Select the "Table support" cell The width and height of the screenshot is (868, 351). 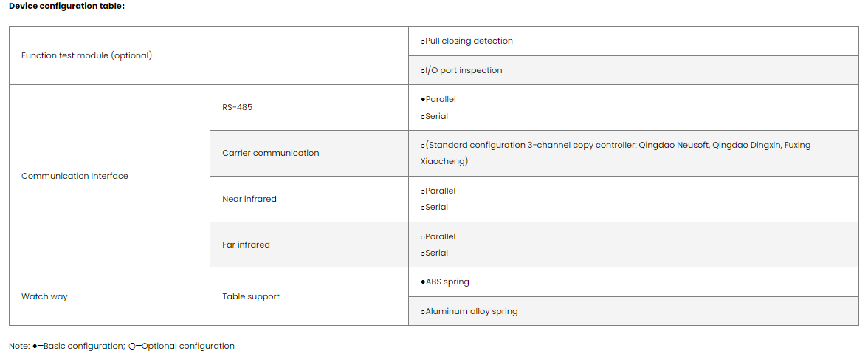(251, 296)
